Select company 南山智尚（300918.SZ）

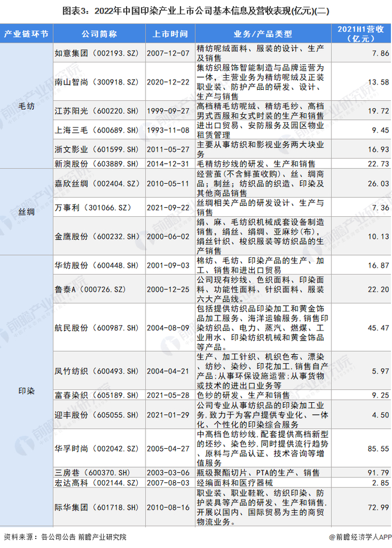pyautogui.click(x=97, y=82)
